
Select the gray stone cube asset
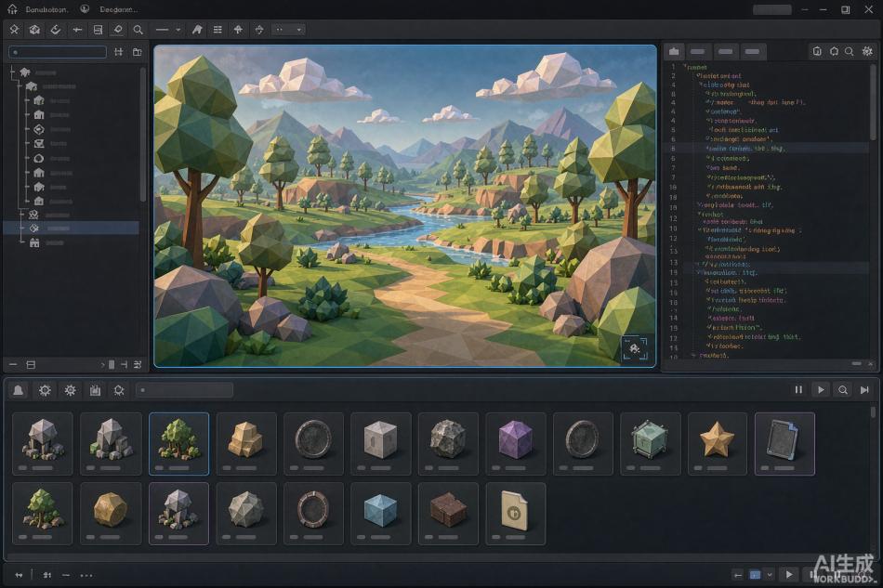(380, 443)
